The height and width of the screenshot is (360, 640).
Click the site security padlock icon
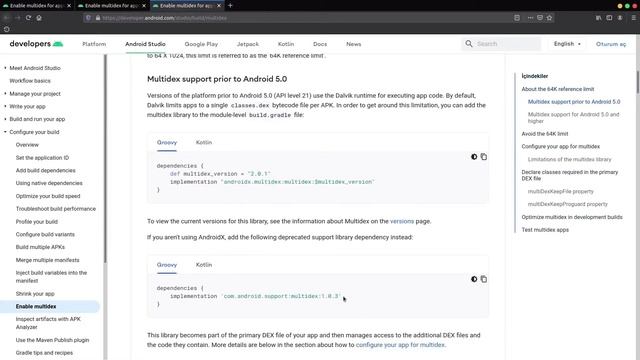pos(98,18)
